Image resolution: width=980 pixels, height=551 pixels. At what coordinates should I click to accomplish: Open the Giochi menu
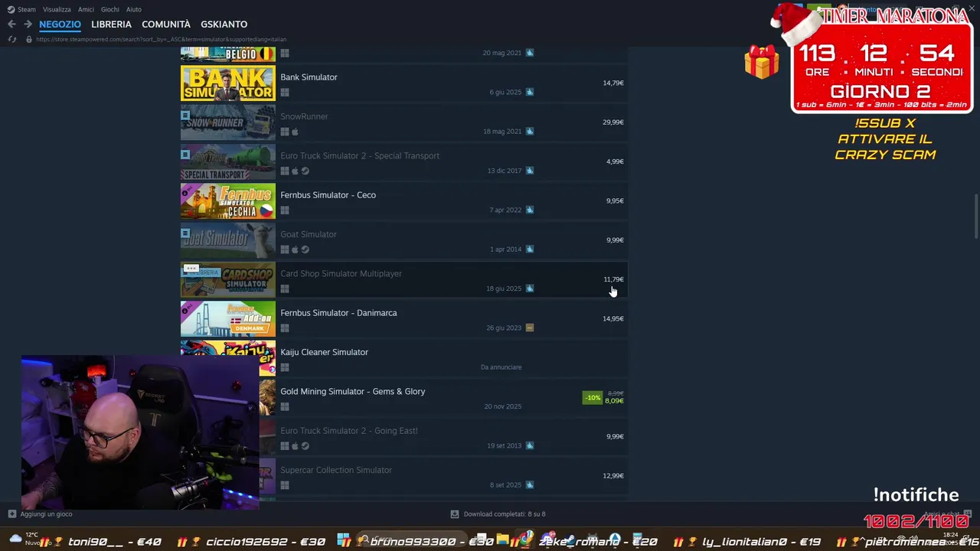(109, 9)
